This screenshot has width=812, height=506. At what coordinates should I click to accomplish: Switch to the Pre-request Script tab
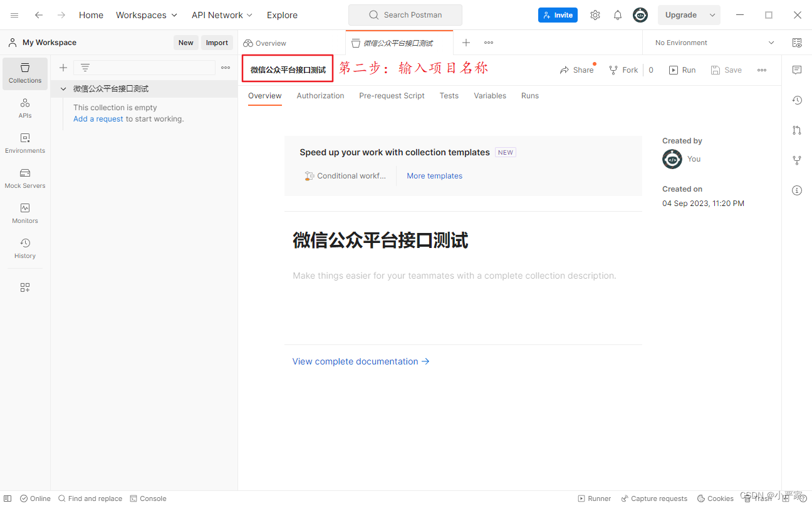[x=392, y=96]
